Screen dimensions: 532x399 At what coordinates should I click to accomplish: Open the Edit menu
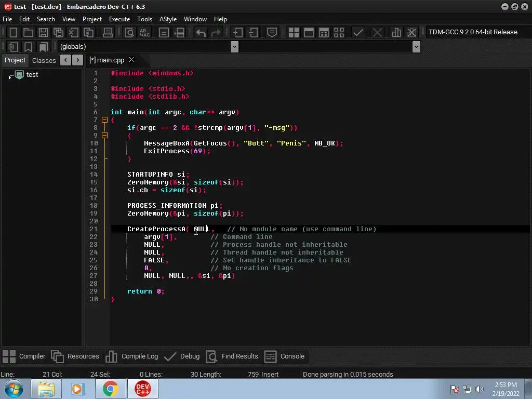24,19
